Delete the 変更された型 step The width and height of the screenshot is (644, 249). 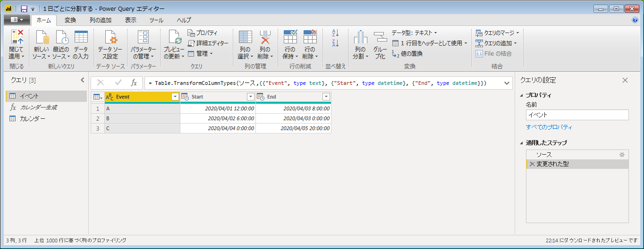point(532,164)
